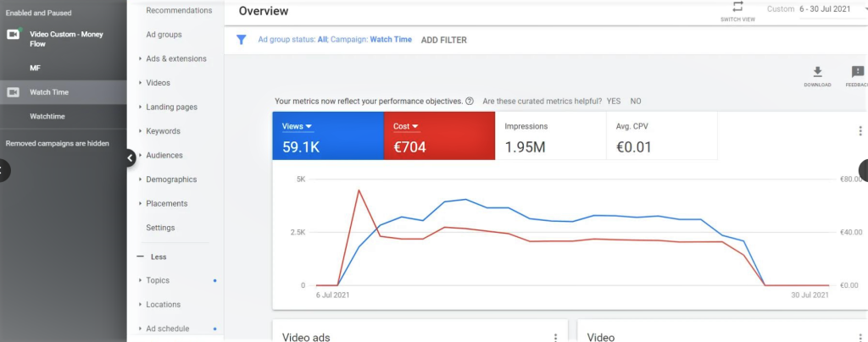Open the Feedback icon
Screen dimensions: 868x342
pyautogui.click(x=857, y=73)
